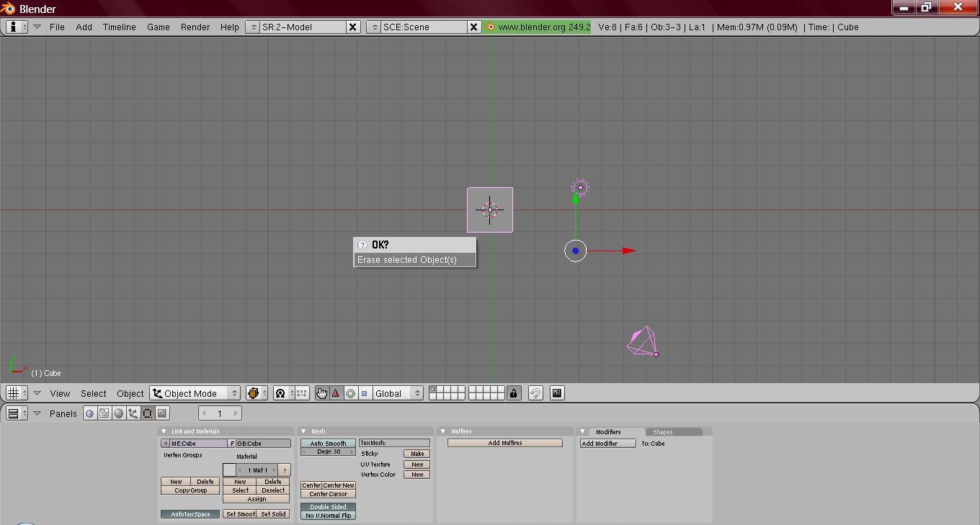Collapse the Link and Materials panel
The image size is (980, 525).
pyautogui.click(x=164, y=431)
